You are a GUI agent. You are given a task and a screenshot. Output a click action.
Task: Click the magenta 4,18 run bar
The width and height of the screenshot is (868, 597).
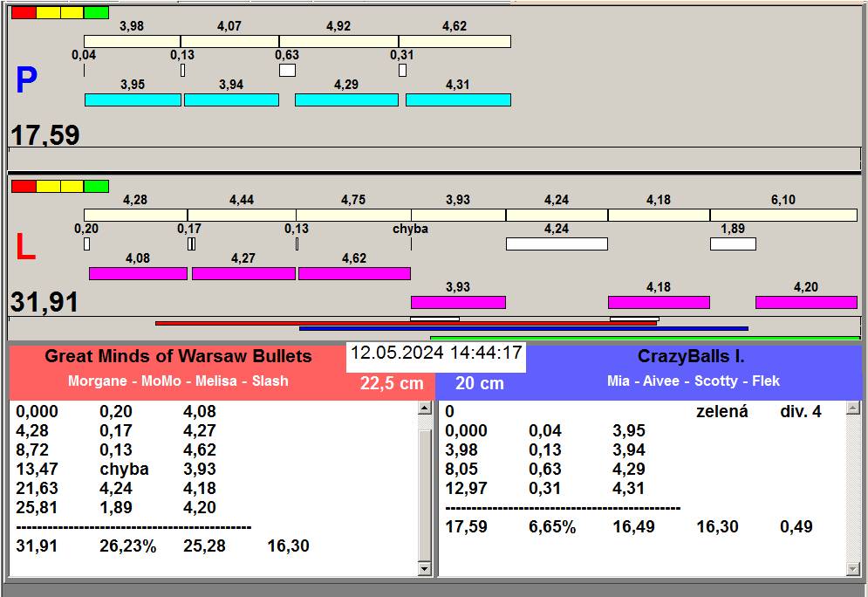click(x=659, y=302)
